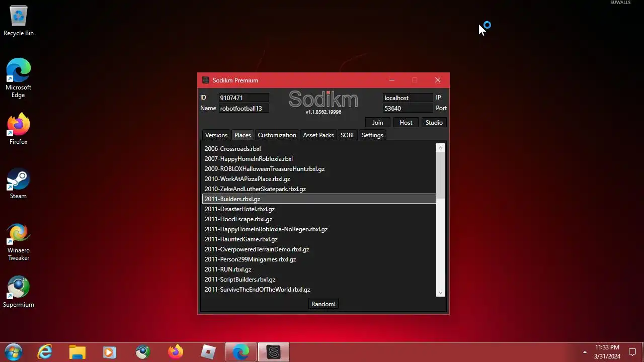Choose 2011-OverpoweredTerrainDemo.rbxl.gz

[319, 249]
